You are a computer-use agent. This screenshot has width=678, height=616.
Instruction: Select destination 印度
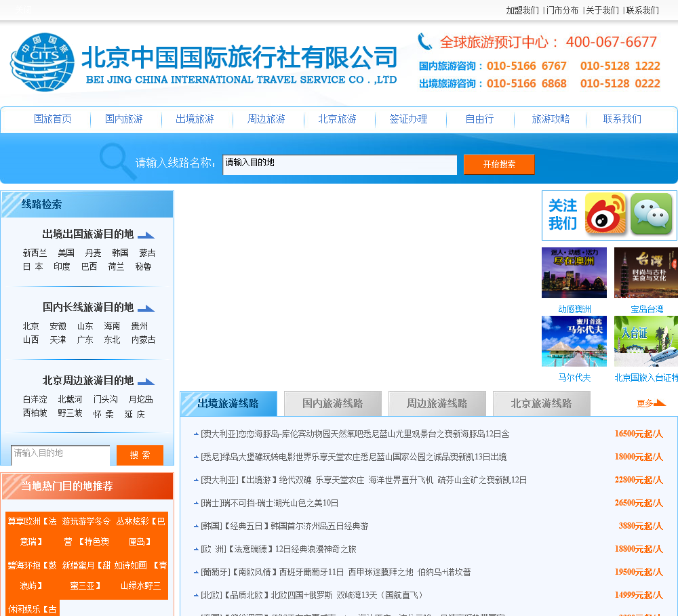pos(62,267)
